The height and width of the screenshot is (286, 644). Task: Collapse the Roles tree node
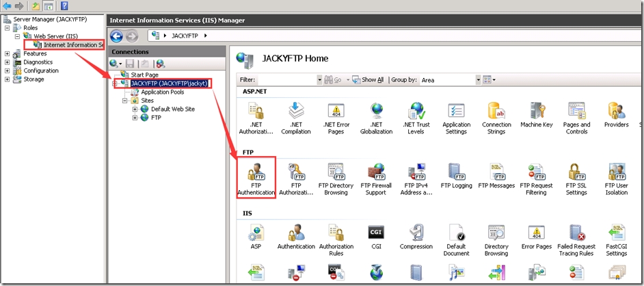[7, 28]
